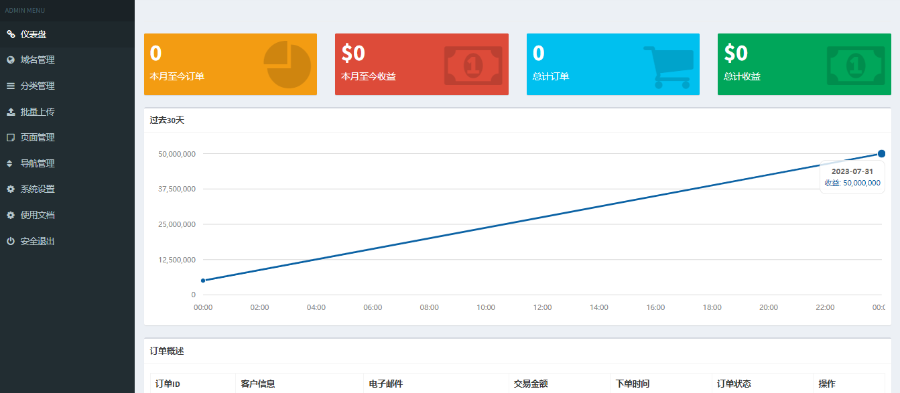Click the shopping cart icon on blue card
Screen dimensions: 900x393
click(669, 67)
